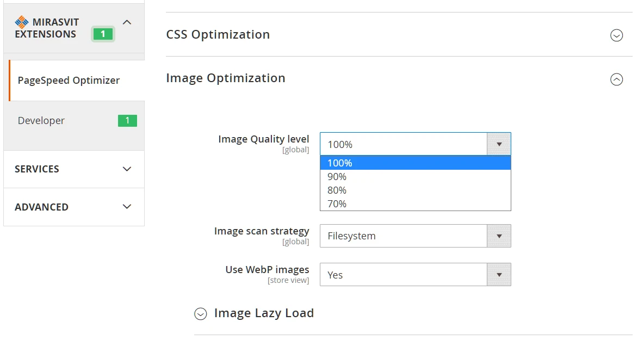Click Image Quality level dropdown arrow

coord(499,144)
